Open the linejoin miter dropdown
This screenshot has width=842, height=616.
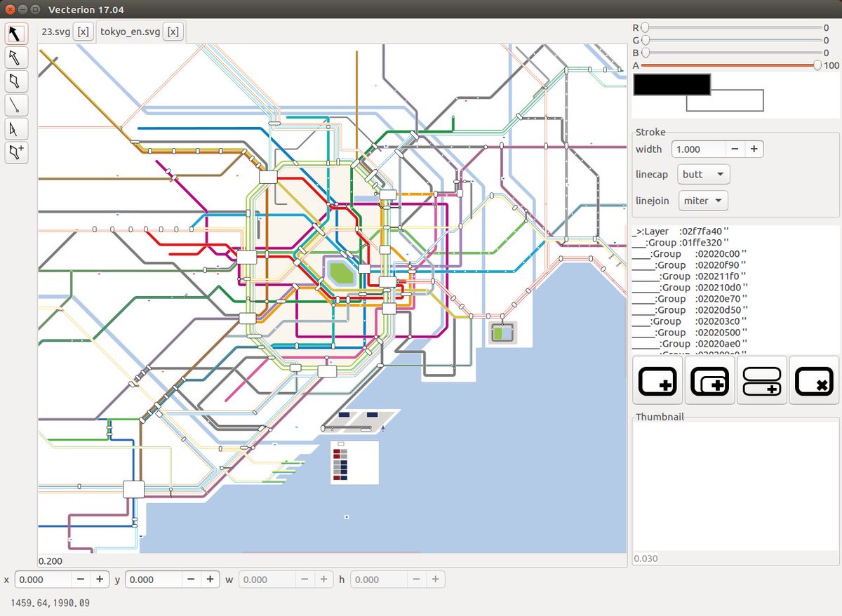(x=703, y=201)
